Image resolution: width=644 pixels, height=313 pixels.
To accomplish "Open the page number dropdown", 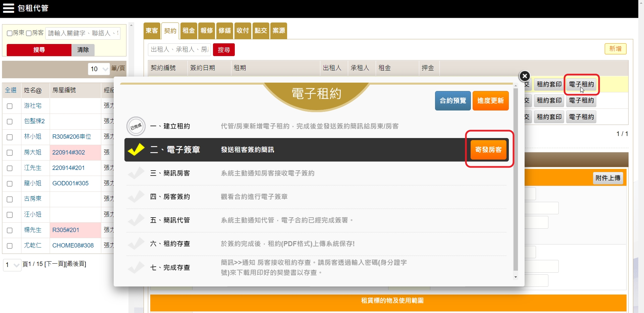I will pos(12,265).
